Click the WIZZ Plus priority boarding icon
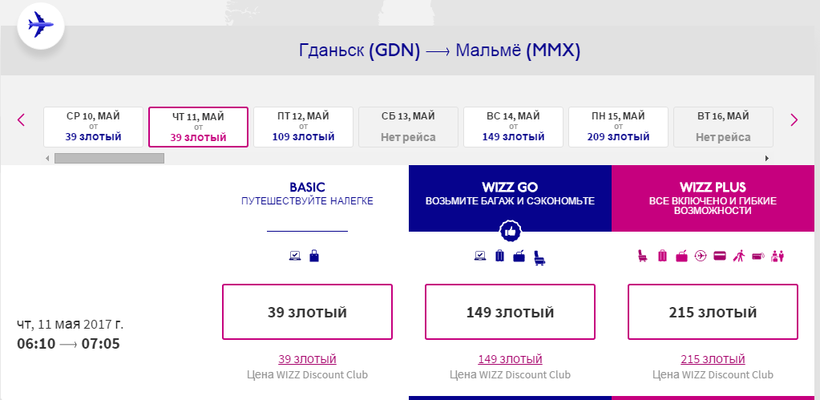This screenshot has width=820, height=400. click(x=740, y=257)
